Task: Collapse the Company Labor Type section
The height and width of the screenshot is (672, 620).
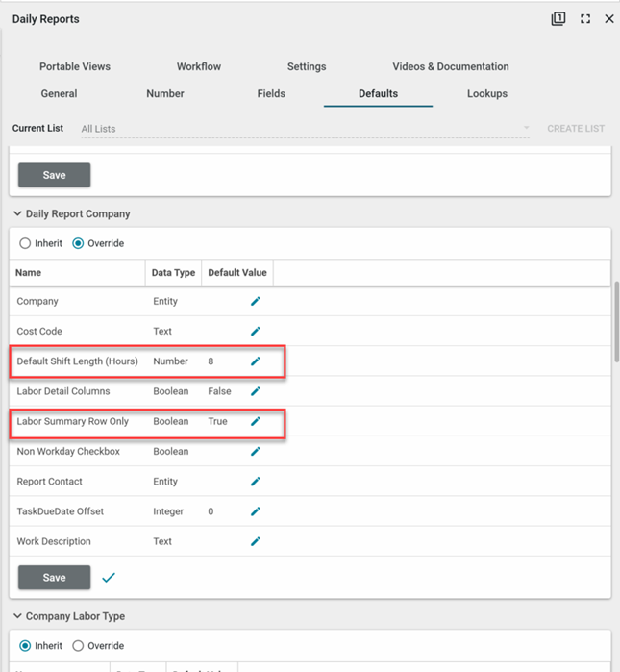Action: [17, 616]
